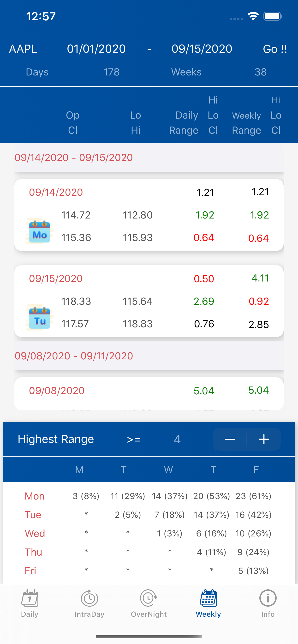
Task: Tap the daily range value 2.69
Action: (204, 301)
